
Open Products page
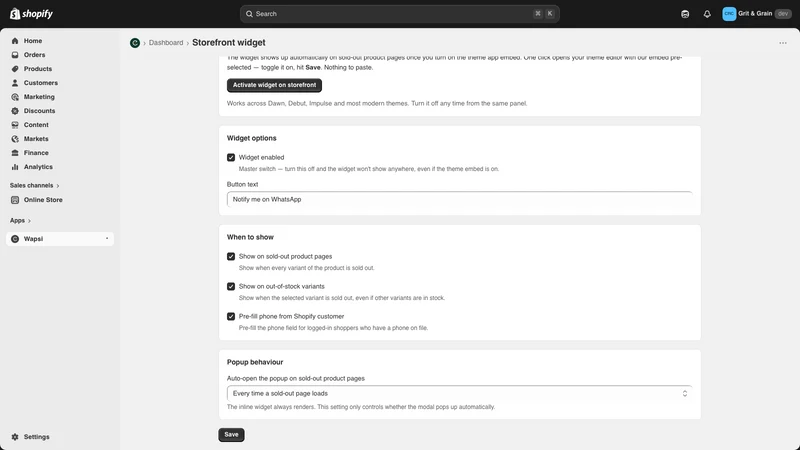click(38, 69)
